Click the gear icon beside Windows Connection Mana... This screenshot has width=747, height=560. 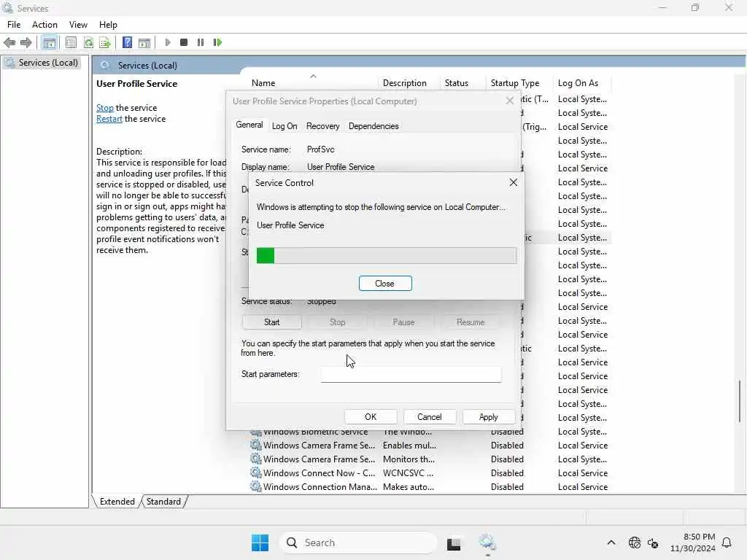pos(256,486)
